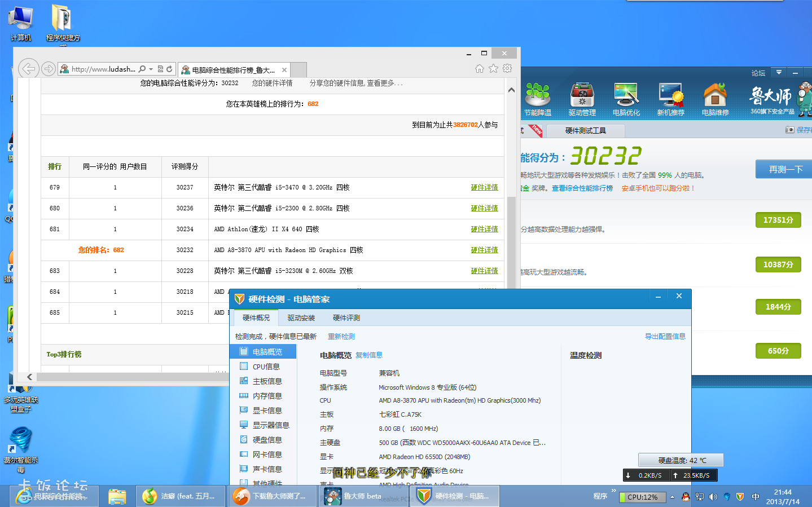Select 网卡信息 in hardware sidebar

click(263, 455)
